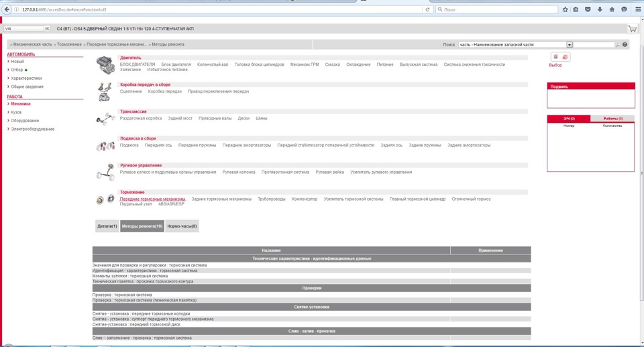
Task: Open the help question mark icon
Action: [625, 44]
